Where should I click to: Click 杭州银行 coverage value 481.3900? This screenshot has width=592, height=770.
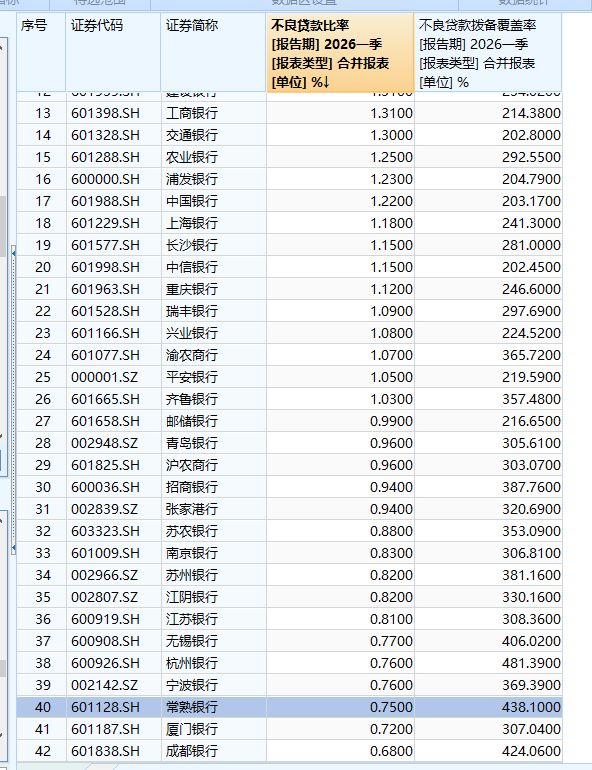(488, 663)
